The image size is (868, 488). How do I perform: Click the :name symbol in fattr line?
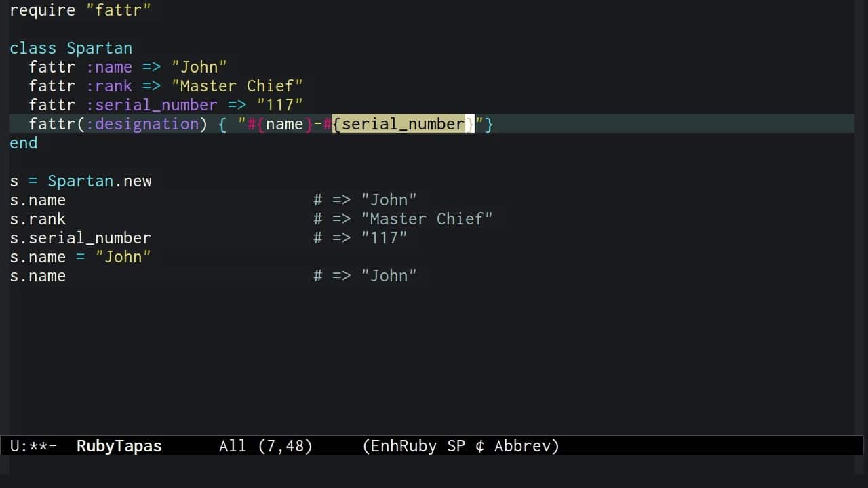click(x=108, y=67)
